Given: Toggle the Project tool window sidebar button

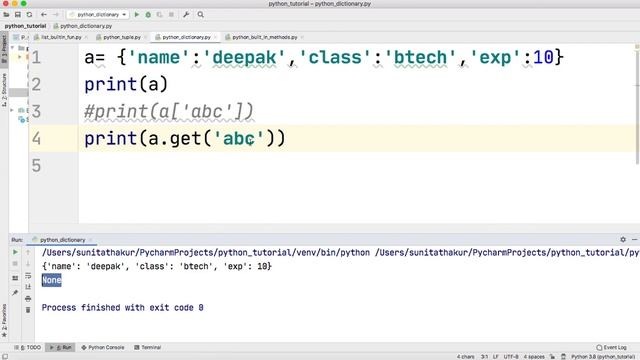Looking at the screenshot, I should click(x=4, y=49).
